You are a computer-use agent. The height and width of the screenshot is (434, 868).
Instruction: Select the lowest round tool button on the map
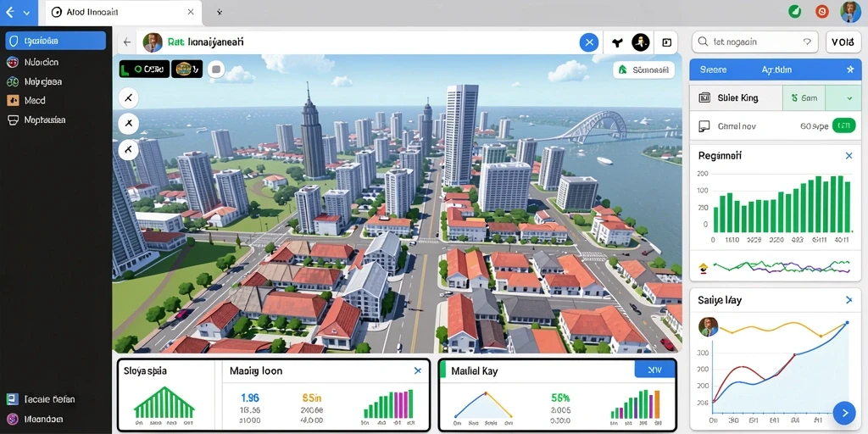129,149
